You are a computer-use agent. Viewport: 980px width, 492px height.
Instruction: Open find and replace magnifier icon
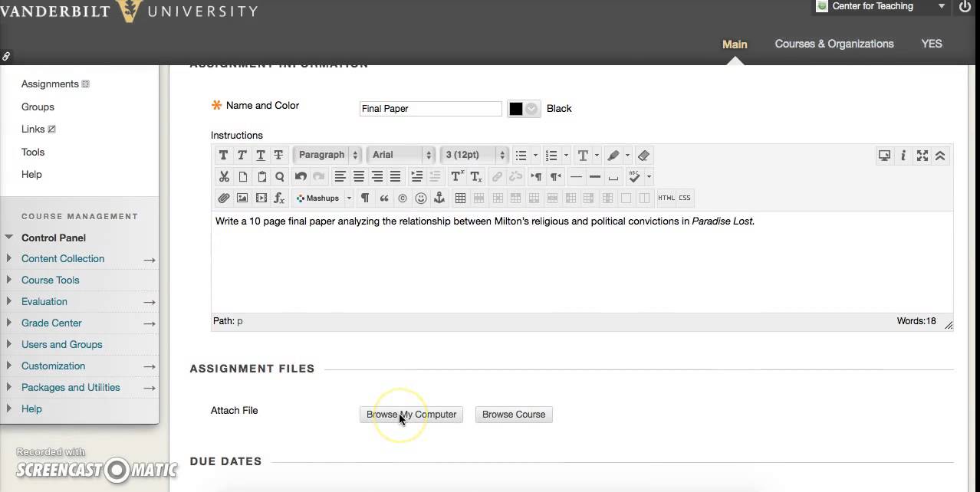click(x=280, y=176)
